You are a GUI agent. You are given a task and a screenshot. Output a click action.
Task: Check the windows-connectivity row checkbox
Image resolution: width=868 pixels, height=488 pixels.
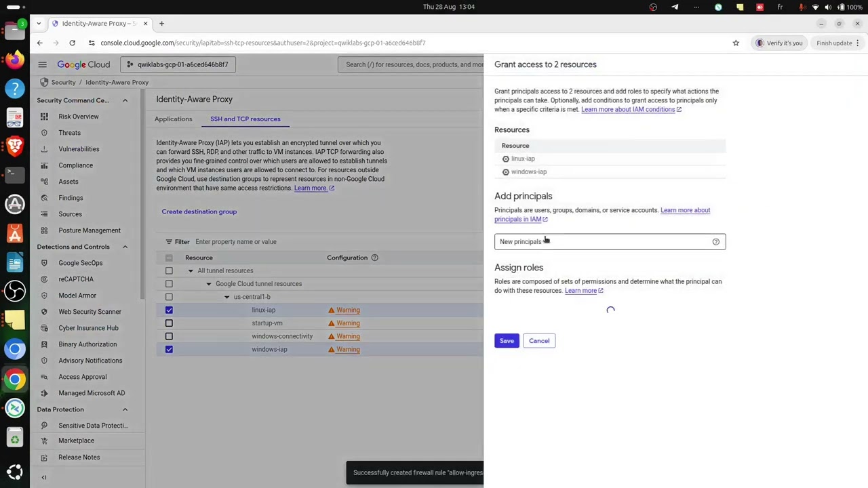pyautogui.click(x=169, y=336)
